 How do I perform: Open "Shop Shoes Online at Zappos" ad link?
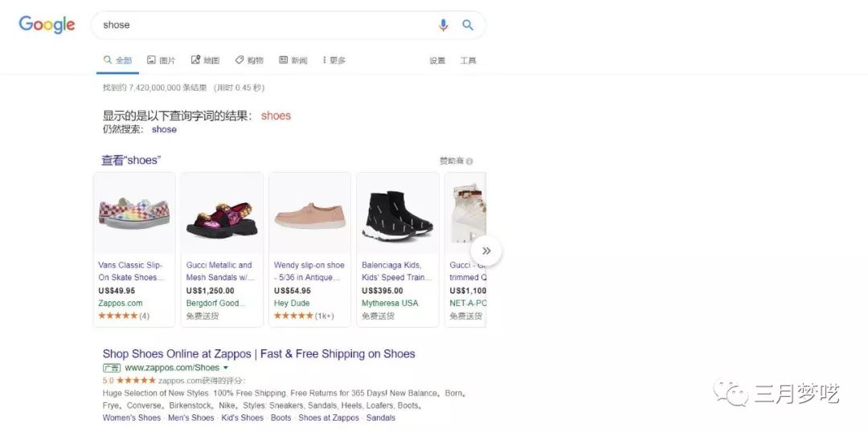pyautogui.click(x=259, y=354)
